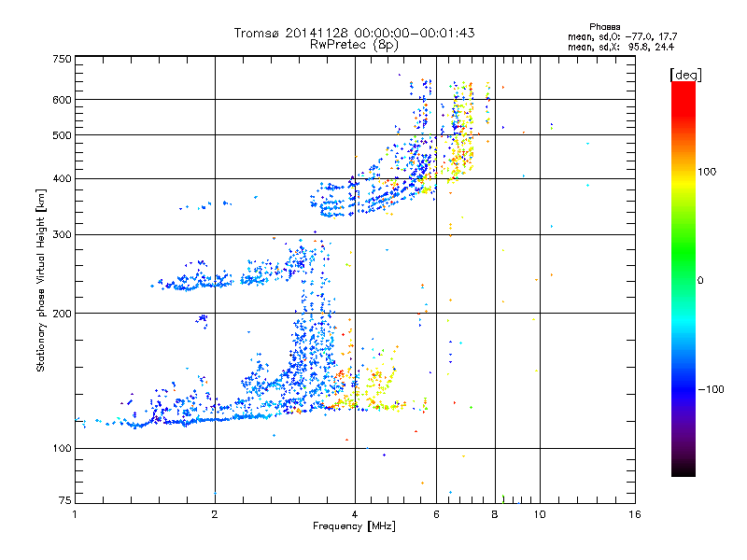Click the x-axis label 'Frequency [MHz]'
Image resolution: width=747 pixels, height=560 pixels.
tap(354, 526)
